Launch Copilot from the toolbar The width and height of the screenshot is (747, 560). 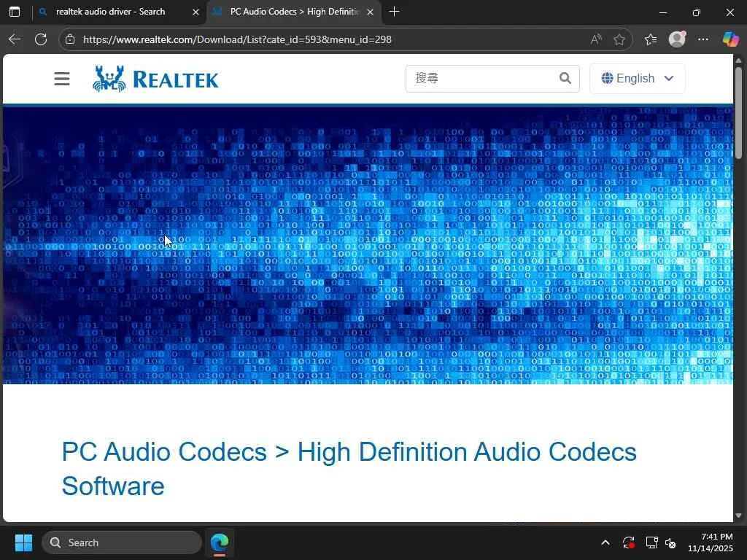coord(730,39)
